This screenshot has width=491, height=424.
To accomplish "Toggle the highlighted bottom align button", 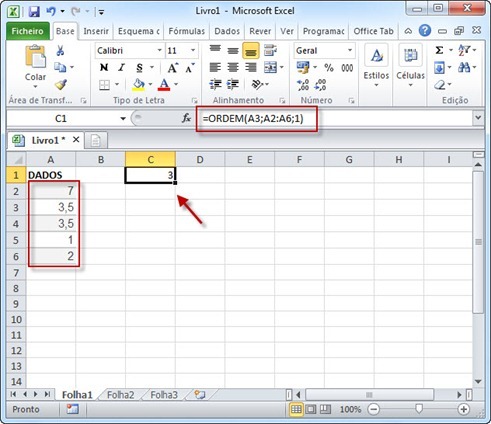I will pos(251,50).
